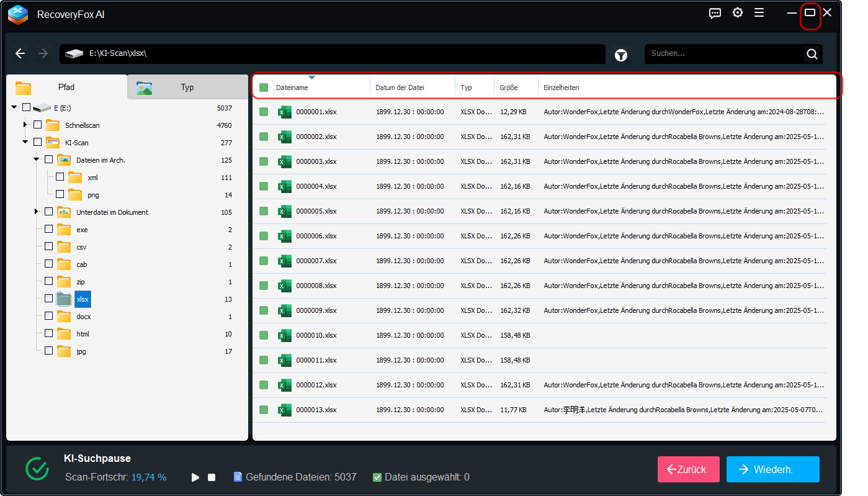Click the E:\KI-Scan\xlsx\ path bar
868x496 pixels.
point(333,54)
